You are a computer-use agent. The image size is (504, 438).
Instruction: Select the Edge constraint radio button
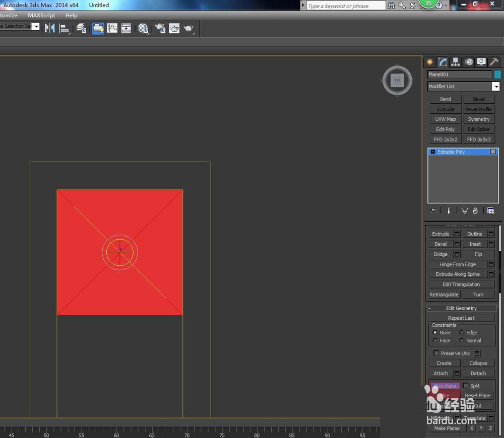pyautogui.click(x=462, y=333)
